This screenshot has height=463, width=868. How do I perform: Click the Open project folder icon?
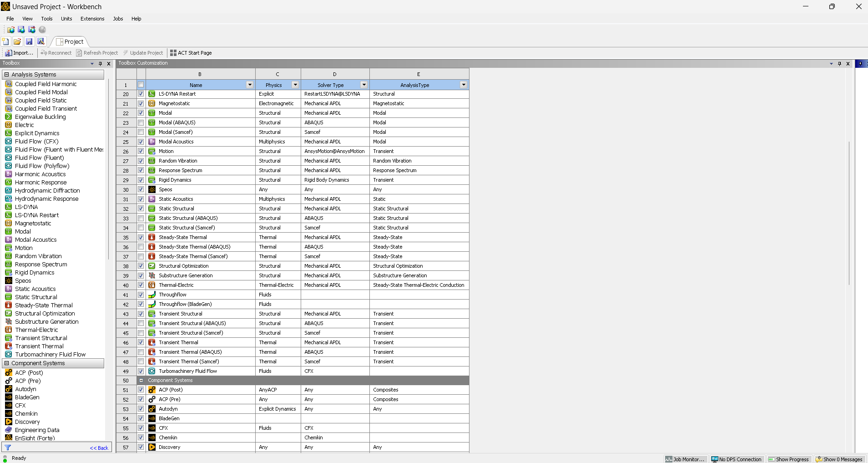(x=17, y=41)
